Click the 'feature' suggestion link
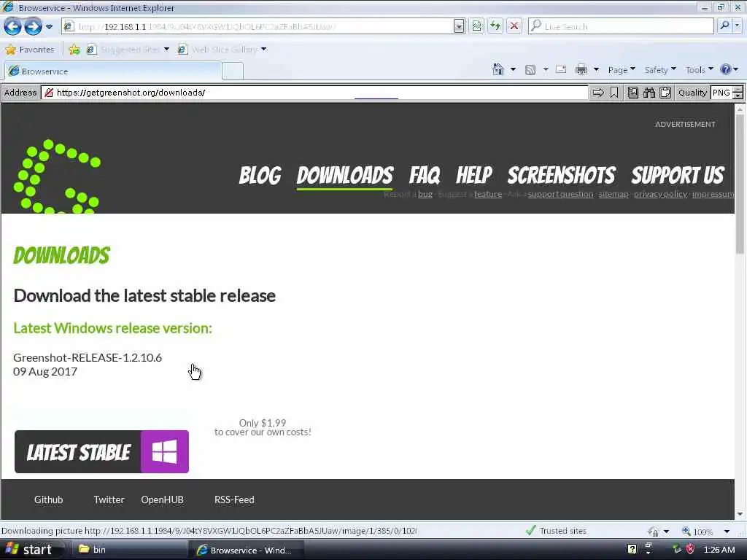 pyautogui.click(x=488, y=194)
